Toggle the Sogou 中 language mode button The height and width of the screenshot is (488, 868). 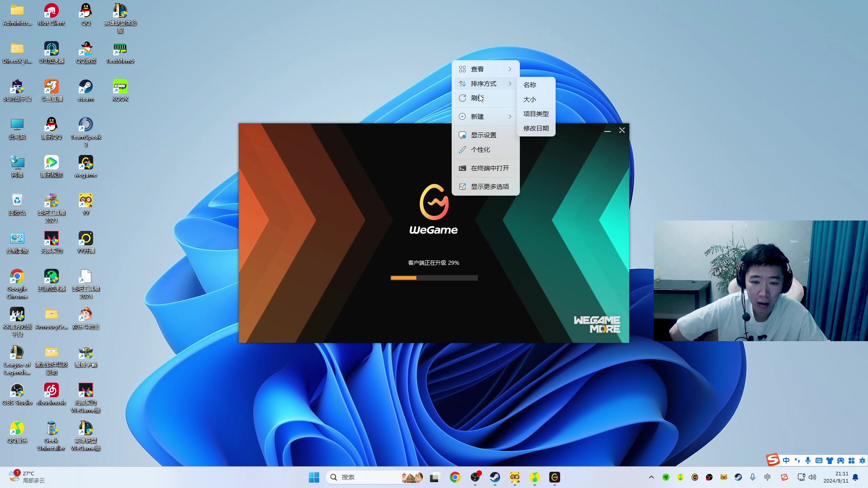click(x=786, y=460)
